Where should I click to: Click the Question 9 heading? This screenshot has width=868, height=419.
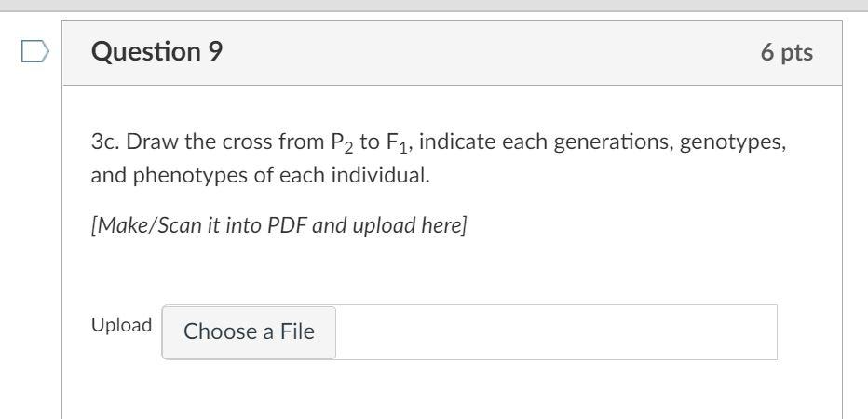[156, 52]
